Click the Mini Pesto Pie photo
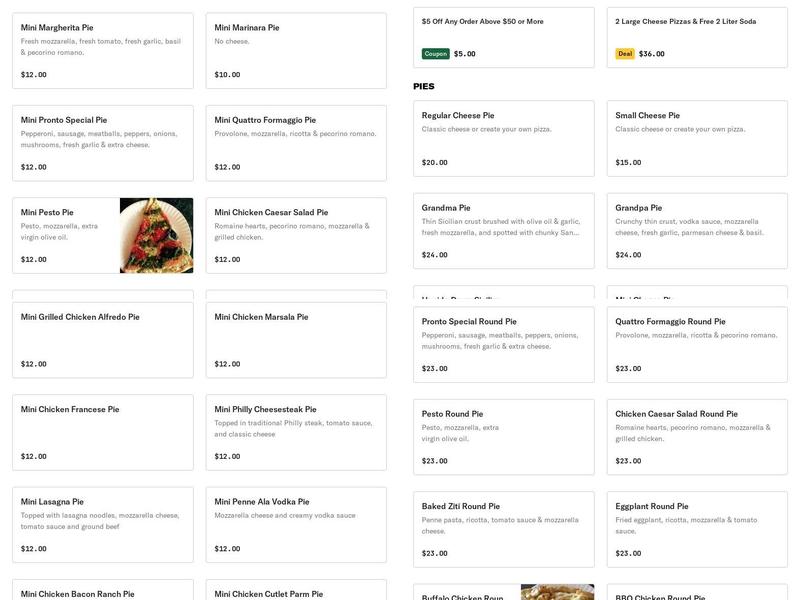 tap(156, 235)
